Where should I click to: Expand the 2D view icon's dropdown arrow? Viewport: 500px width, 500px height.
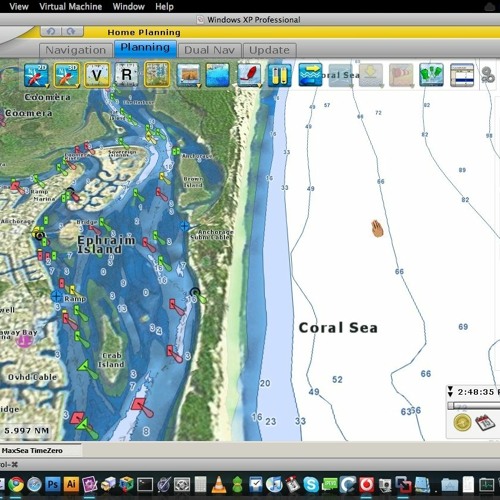47,86
